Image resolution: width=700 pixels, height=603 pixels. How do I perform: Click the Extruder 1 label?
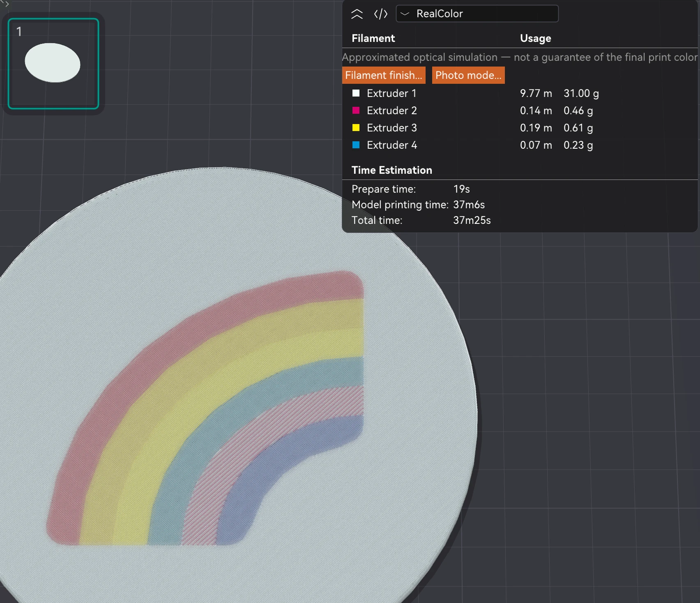tap(391, 93)
